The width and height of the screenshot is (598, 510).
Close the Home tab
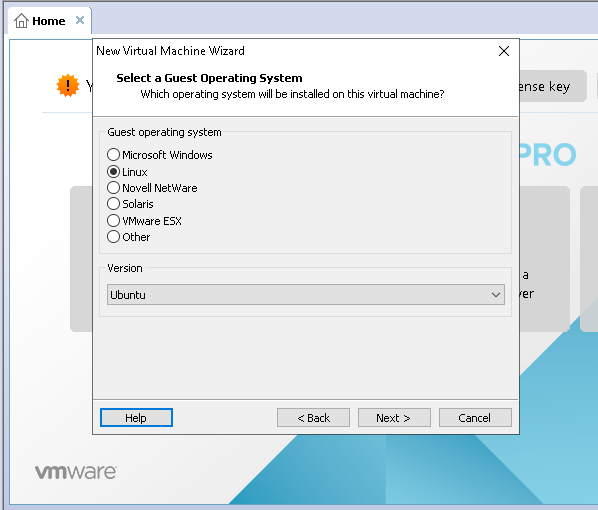[80, 20]
